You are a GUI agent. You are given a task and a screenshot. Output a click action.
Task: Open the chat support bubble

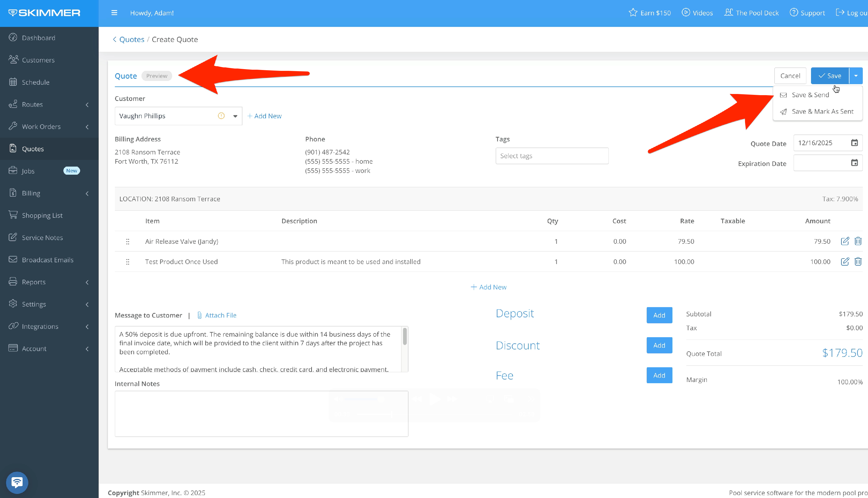tap(17, 482)
